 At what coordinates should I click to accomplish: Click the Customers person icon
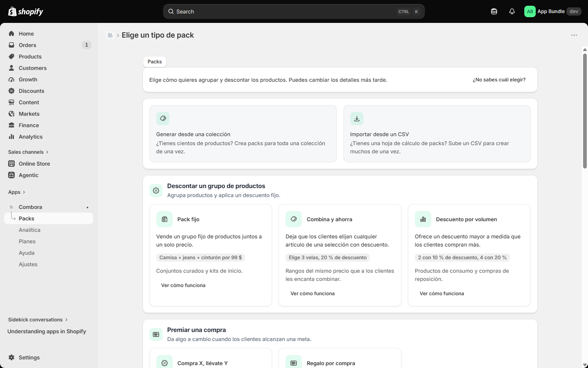[x=11, y=68]
